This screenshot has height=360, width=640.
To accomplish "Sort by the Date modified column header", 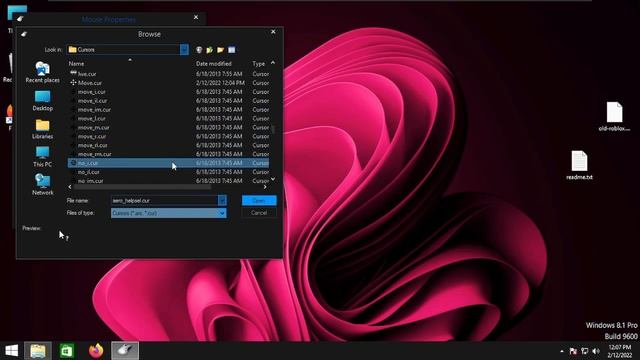I will pos(213,64).
